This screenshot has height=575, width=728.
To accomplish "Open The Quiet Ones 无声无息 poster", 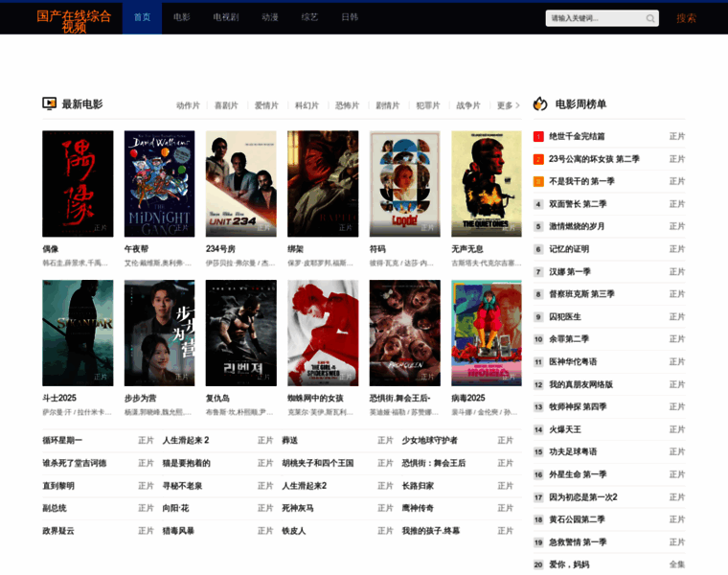I will pos(487,183).
